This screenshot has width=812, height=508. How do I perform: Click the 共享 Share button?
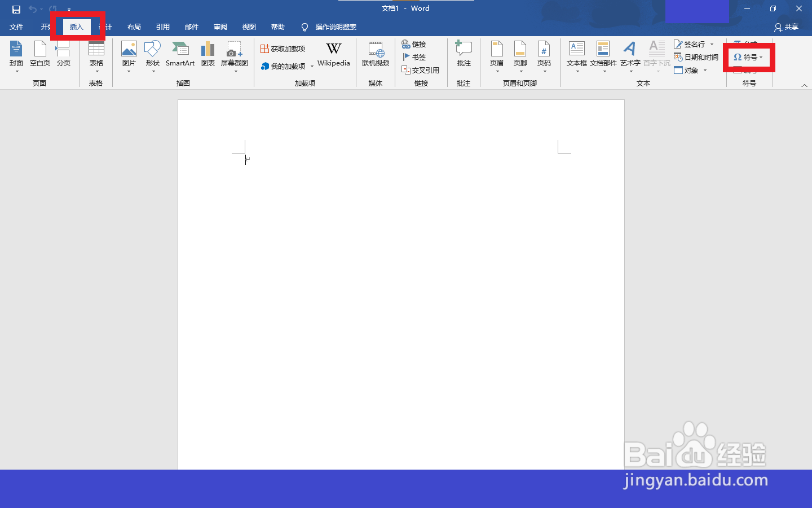click(787, 27)
